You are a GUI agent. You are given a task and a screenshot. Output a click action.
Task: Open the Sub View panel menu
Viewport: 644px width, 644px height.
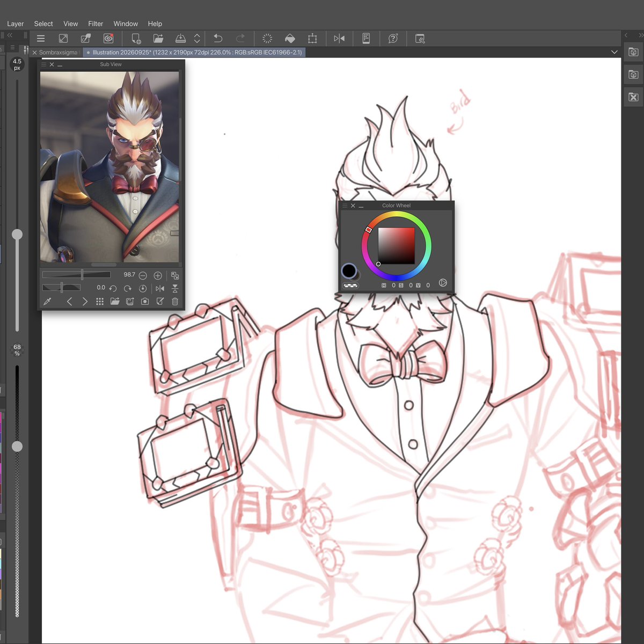(44, 64)
